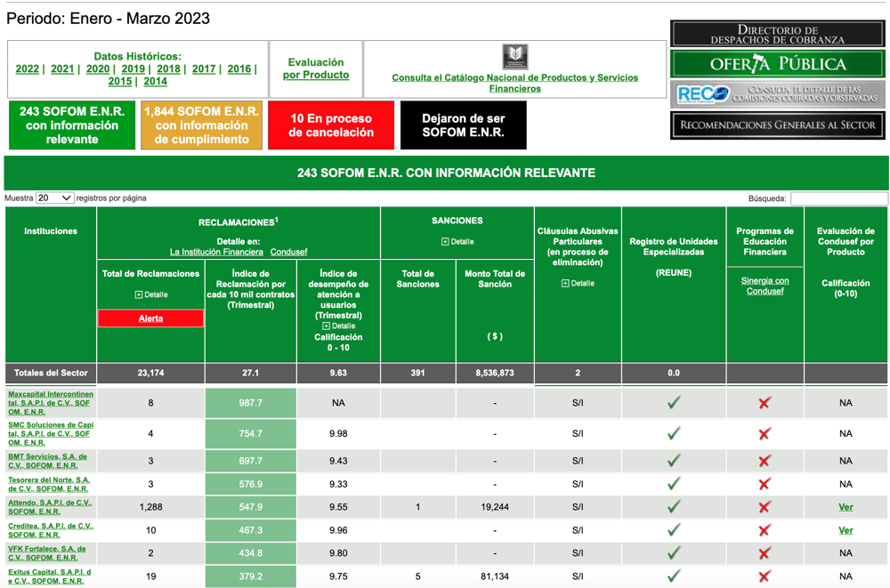890x588 pixels.
Task: Expand Detalle under Cláusulas Abusivas Particulares
Action: pyautogui.click(x=578, y=283)
